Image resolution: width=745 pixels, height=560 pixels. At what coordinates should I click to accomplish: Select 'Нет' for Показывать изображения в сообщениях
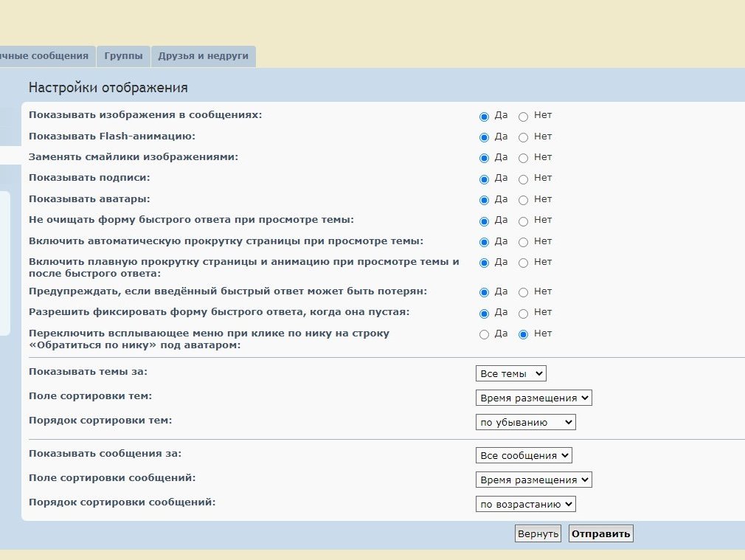click(524, 117)
